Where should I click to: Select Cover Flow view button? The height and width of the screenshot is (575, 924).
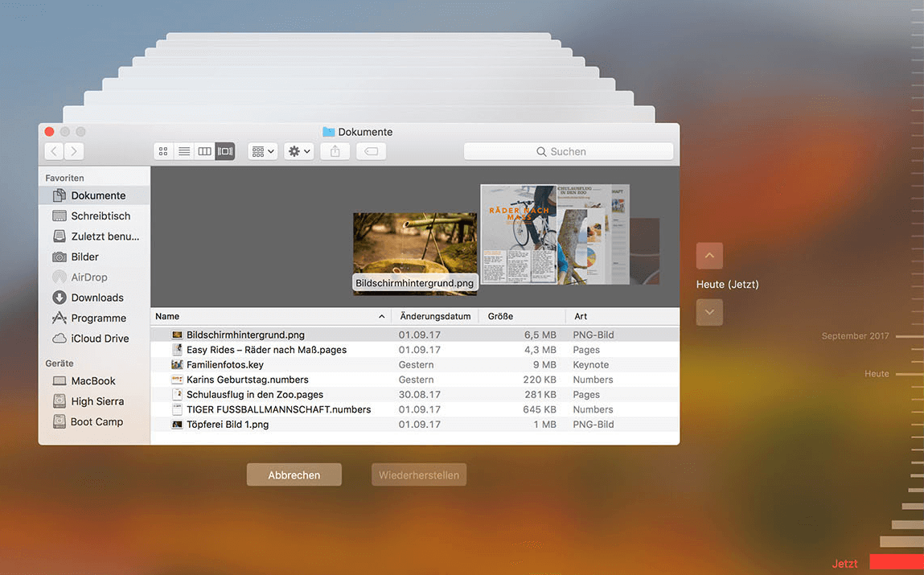[225, 151]
